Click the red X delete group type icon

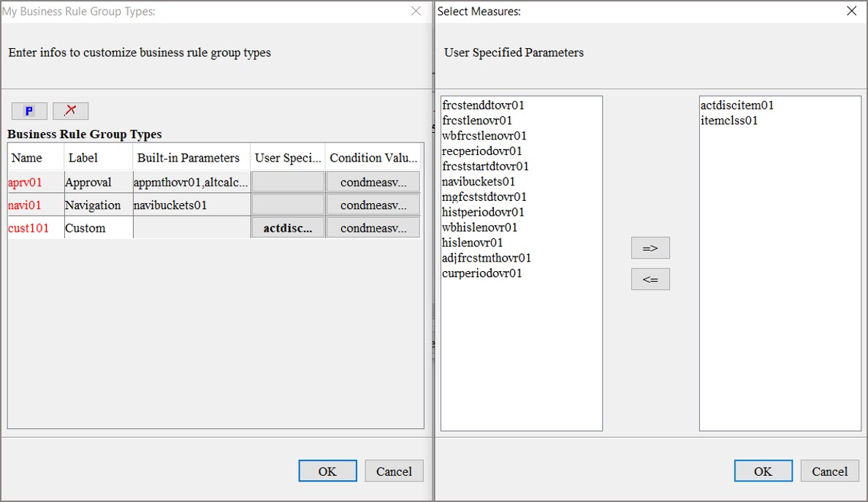click(70, 110)
